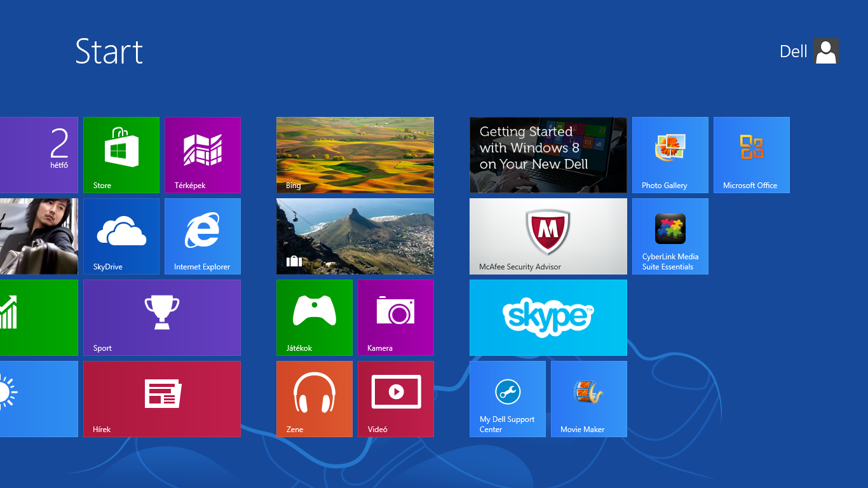868x488 pixels.
Task: Open the Hírek news tile
Action: [x=162, y=399]
